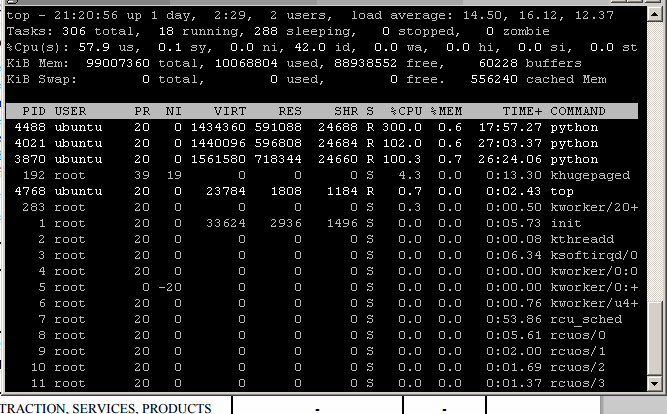Viewport: 667px width, 414px height.
Task: Click the -20 nice value
Action: point(170,288)
